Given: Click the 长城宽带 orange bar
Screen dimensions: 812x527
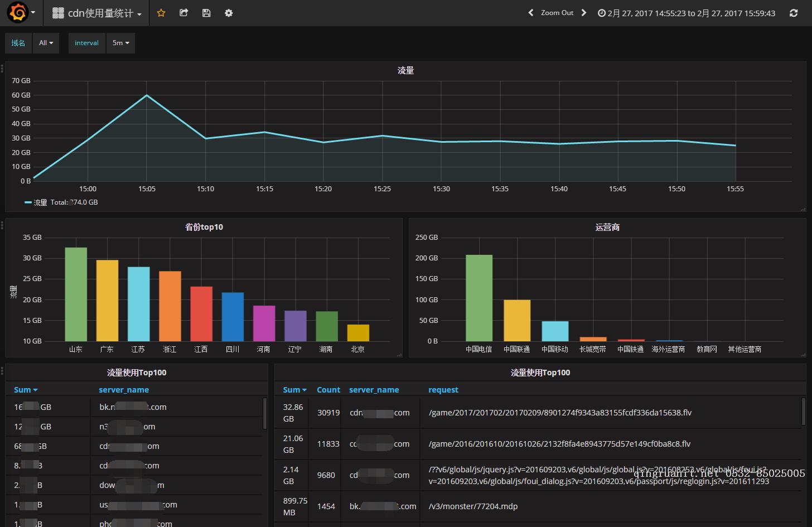Looking at the screenshot, I should pyautogui.click(x=593, y=339).
